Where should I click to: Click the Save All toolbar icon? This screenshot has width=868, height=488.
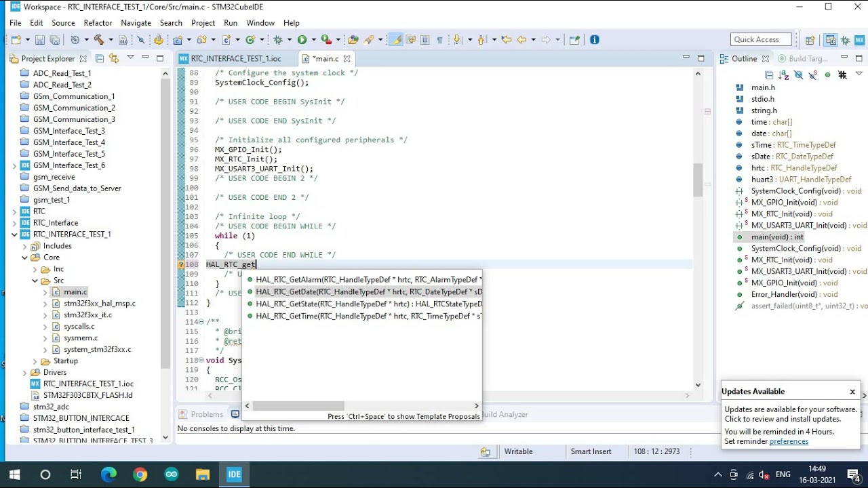coord(54,40)
